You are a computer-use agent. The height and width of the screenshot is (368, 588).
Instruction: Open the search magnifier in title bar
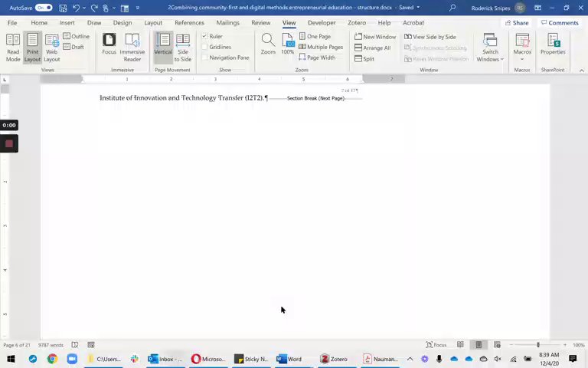click(452, 8)
